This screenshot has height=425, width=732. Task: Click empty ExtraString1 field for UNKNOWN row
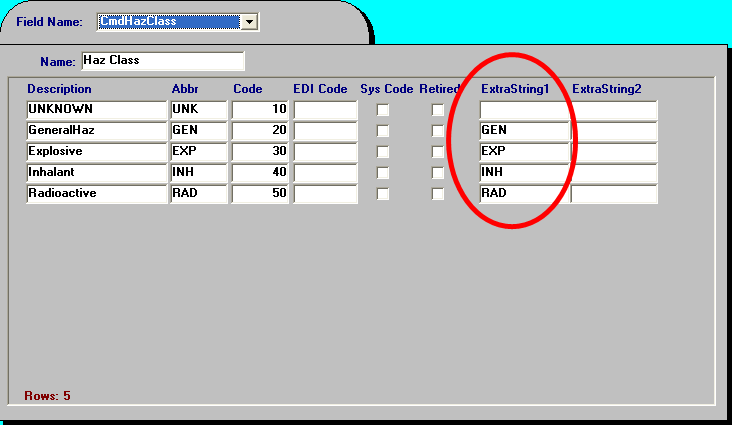524,110
